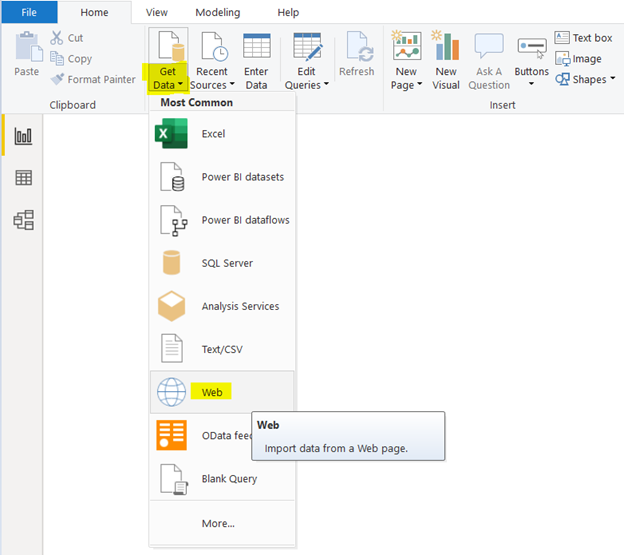Image resolution: width=624 pixels, height=555 pixels.
Task: Insert an Image from ribbon
Action: [578, 59]
